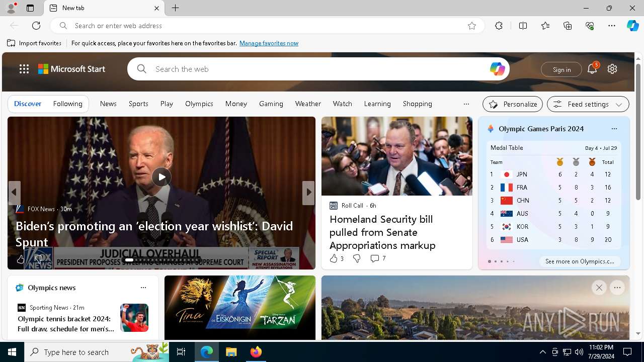Open Task View on the taskbar

[181, 352]
